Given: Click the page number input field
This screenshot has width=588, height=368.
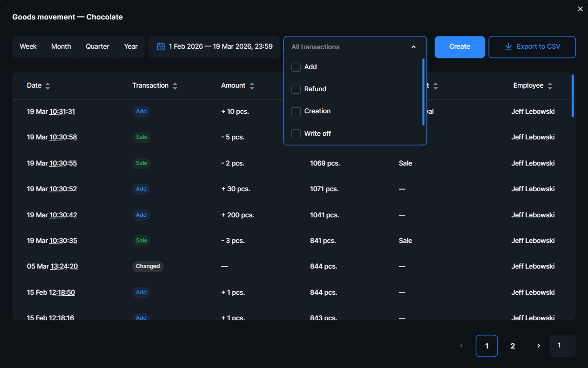Looking at the screenshot, I should tap(562, 345).
